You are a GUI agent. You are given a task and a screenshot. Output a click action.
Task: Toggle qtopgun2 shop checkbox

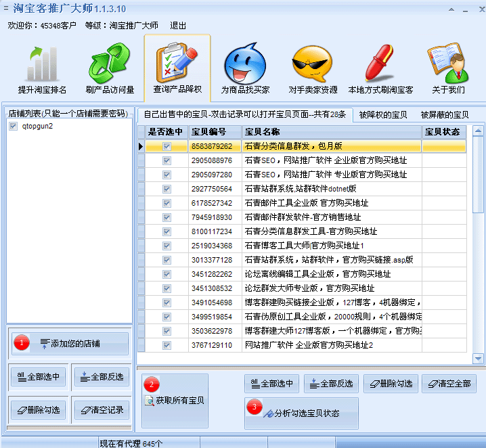13,126
